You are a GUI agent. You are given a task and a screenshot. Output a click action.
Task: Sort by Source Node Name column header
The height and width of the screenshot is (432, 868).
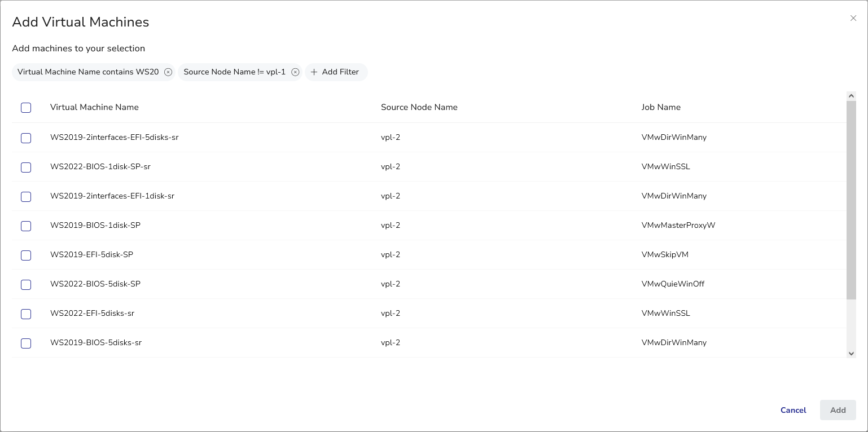tap(419, 107)
